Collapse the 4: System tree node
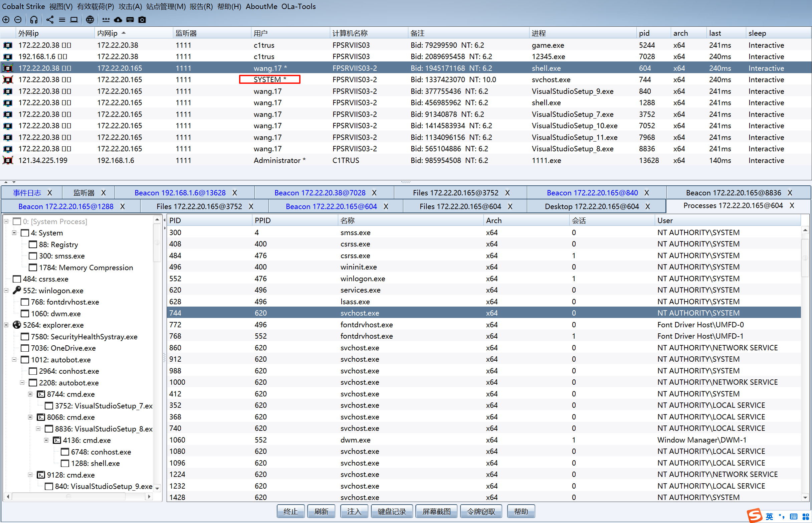The width and height of the screenshot is (812, 523). pyautogui.click(x=14, y=233)
